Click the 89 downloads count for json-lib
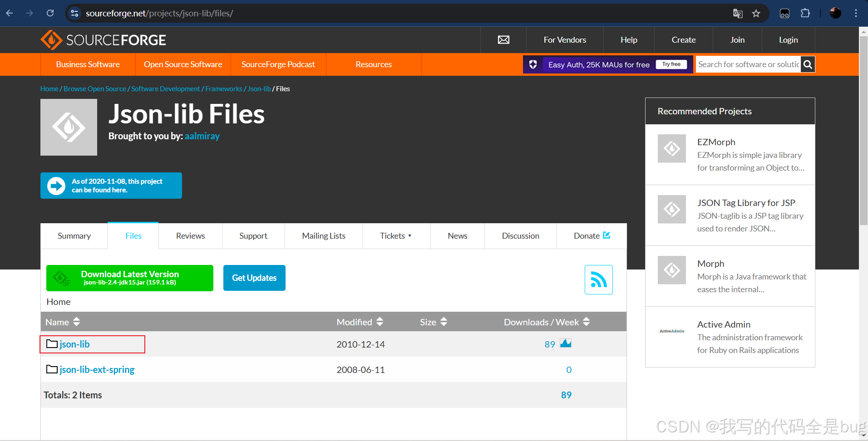 [550, 344]
